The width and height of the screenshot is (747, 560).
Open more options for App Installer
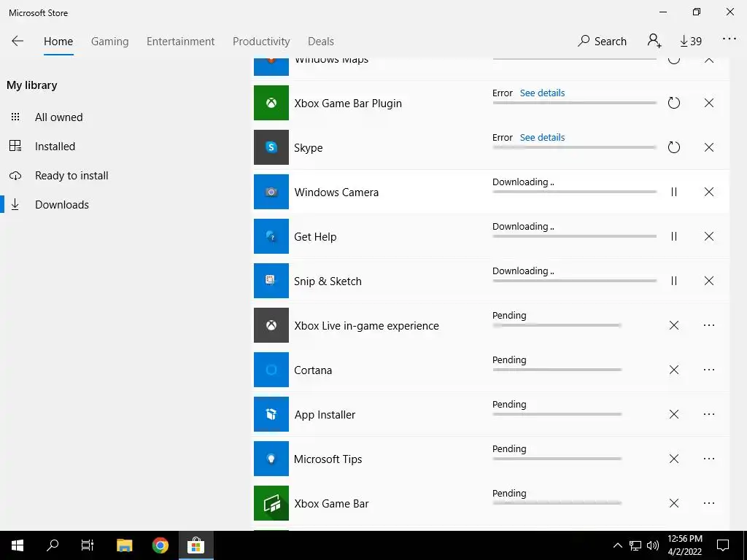(709, 414)
